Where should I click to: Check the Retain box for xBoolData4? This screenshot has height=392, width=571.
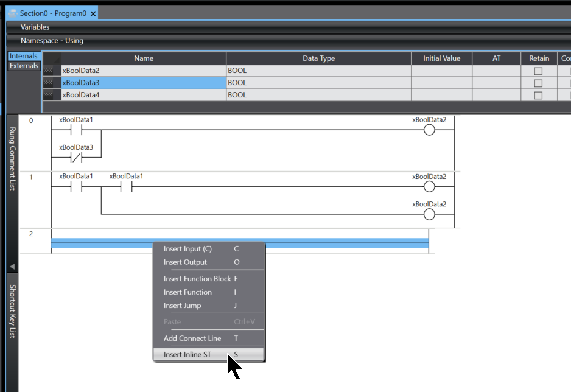(x=538, y=95)
